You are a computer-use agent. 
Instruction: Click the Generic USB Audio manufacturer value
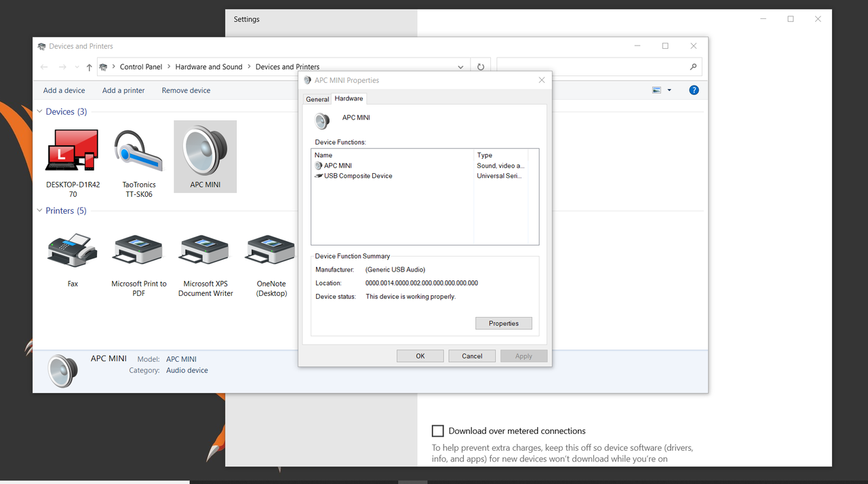pos(395,269)
